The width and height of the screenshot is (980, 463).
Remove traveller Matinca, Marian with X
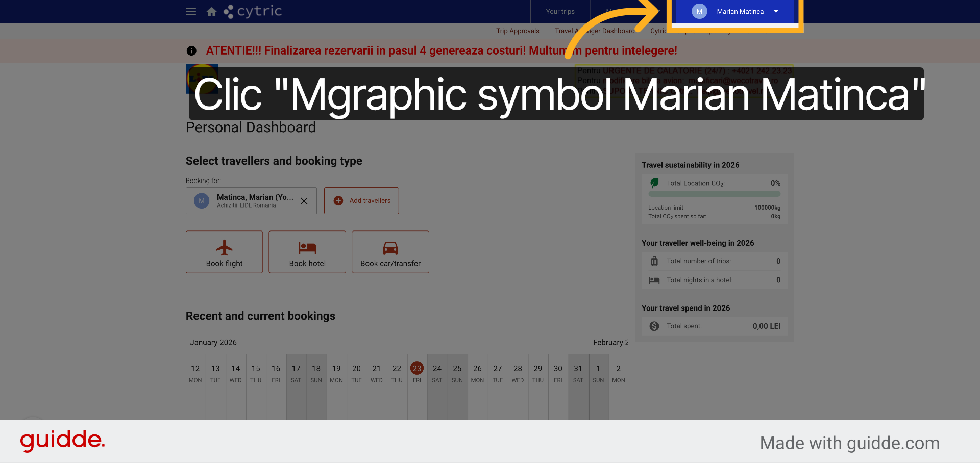pyautogui.click(x=304, y=201)
